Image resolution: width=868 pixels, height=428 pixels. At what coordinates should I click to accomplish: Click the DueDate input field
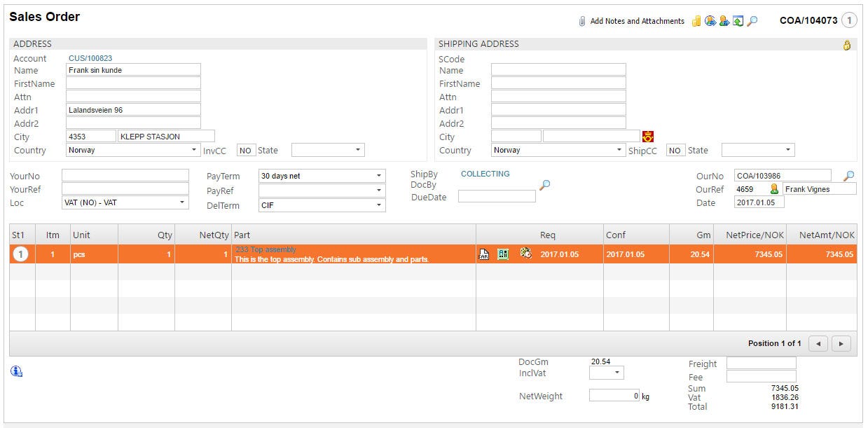point(497,197)
